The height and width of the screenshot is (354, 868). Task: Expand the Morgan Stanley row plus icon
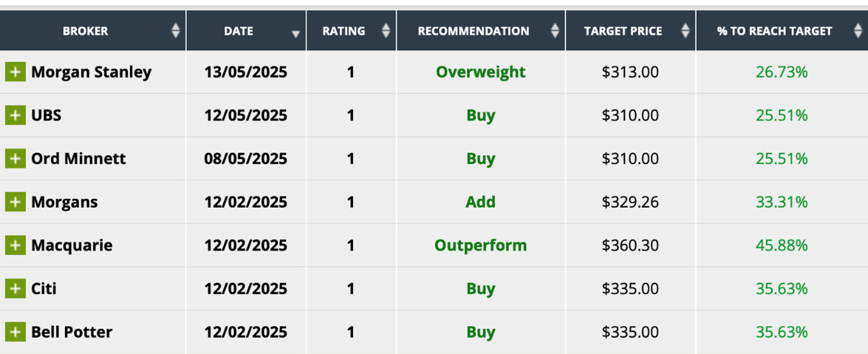[15, 72]
